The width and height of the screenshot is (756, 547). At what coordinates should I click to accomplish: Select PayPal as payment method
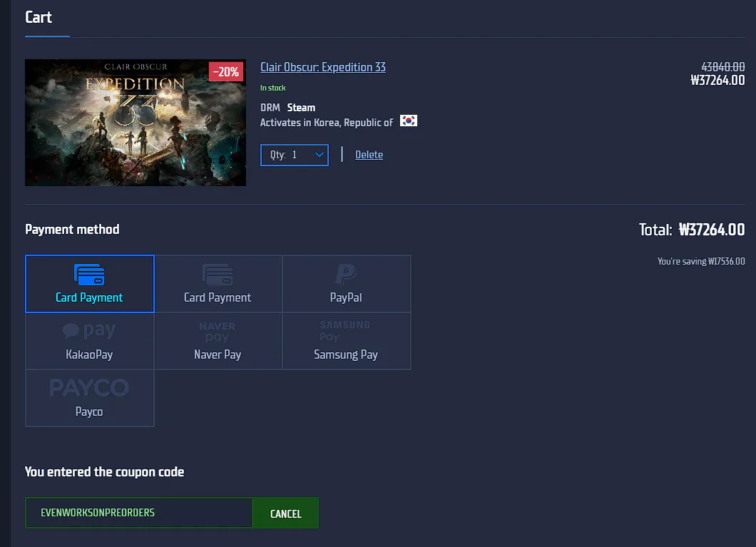click(346, 284)
